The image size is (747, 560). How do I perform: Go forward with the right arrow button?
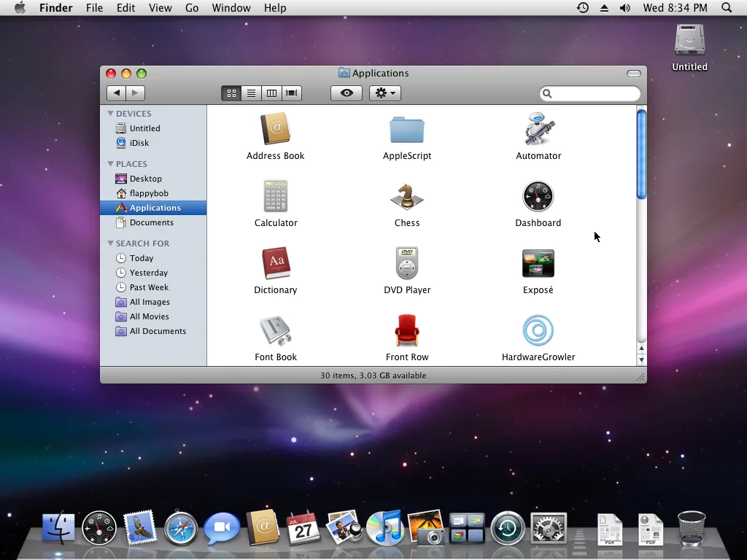tap(135, 93)
